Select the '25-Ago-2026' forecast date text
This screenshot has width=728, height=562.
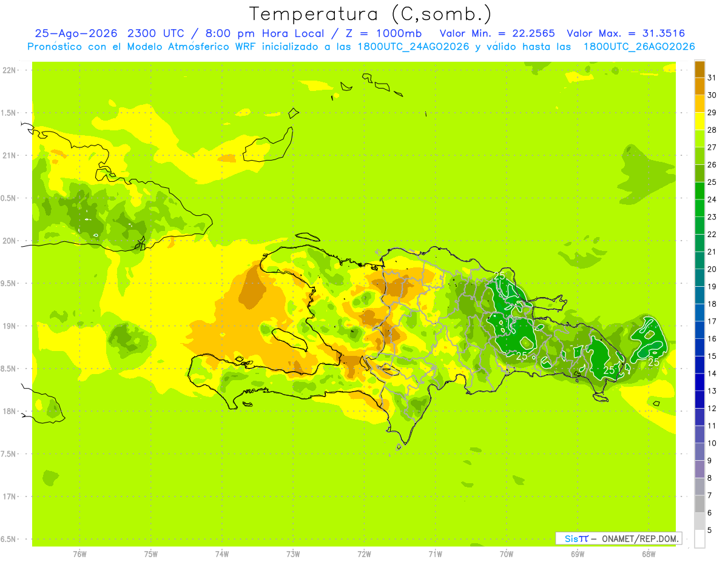[76, 33]
